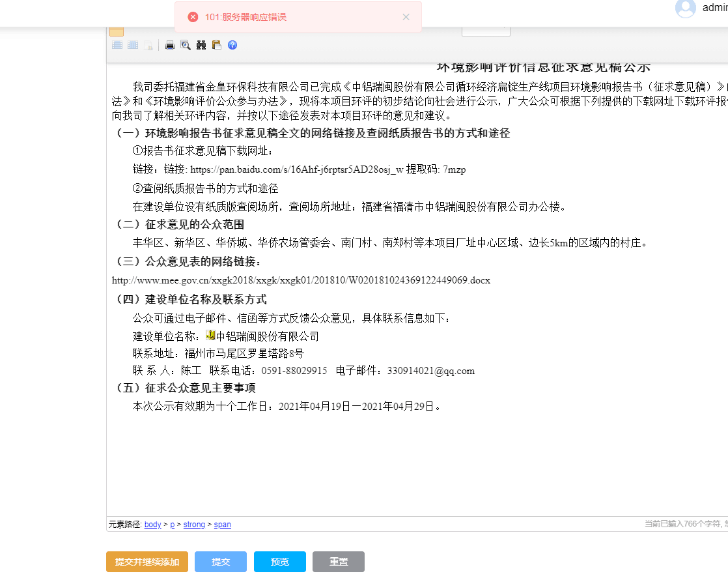This screenshot has height=580, width=728.
Task: Open editor help via question mark icon
Action: click(232, 45)
